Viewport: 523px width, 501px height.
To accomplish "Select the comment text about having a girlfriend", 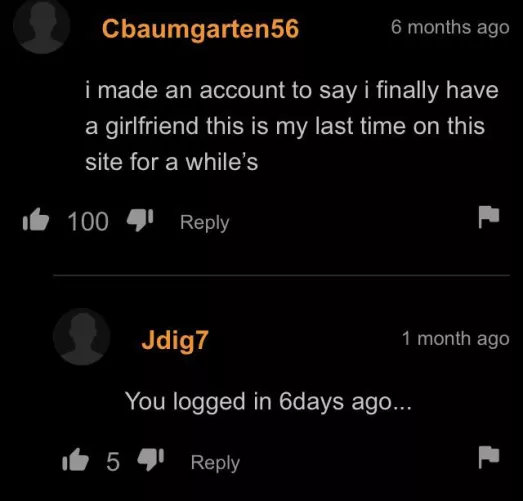I will point(292,126).
